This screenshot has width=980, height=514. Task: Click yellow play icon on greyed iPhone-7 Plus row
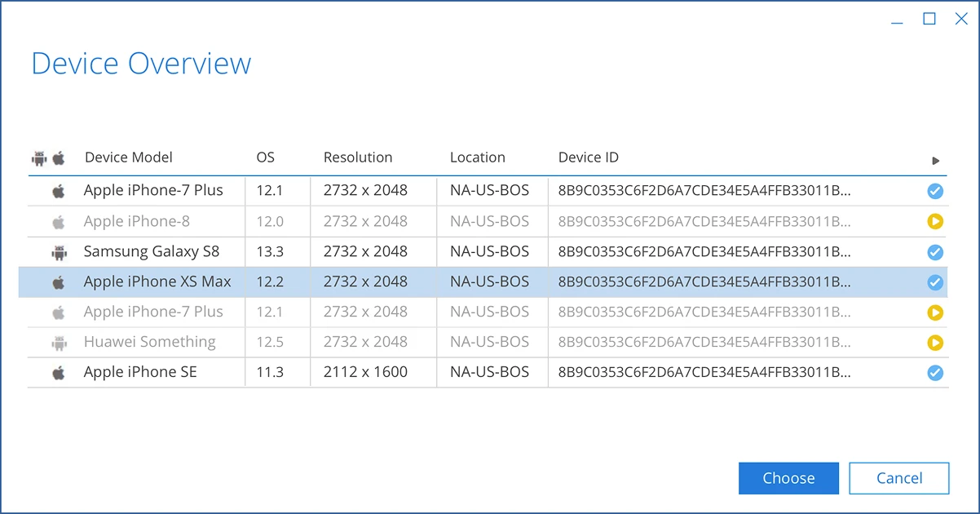tap(935, 312)
